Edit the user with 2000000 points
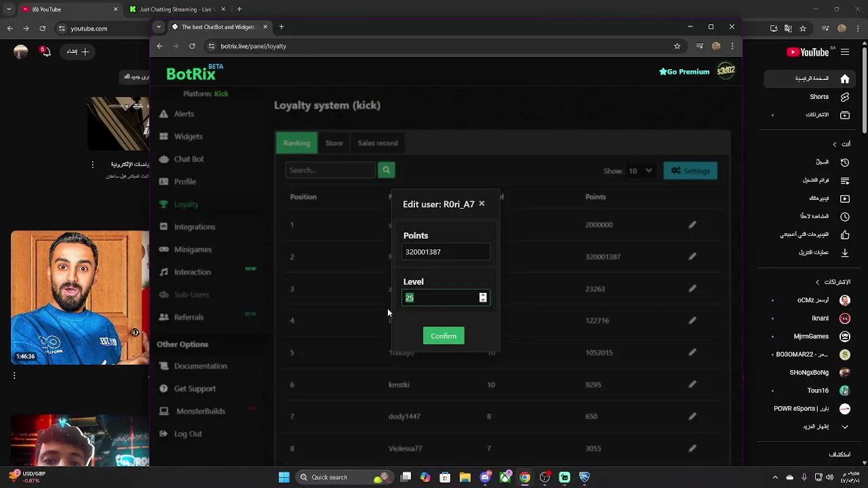Image resolution: width=868 pixels, height=488 pixels. click(x=692, y=224)
